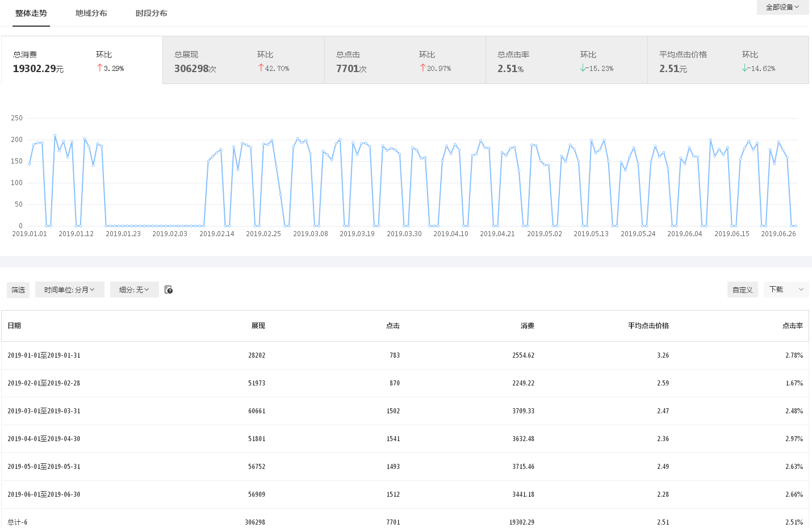This screenshot has width=812, height=528.
Task: Click click-rate value 2.97%
Action: click(x=794, y=439)
